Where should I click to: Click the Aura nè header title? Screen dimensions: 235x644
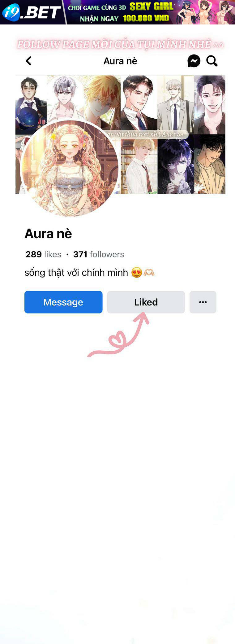(x=120, y=61)
